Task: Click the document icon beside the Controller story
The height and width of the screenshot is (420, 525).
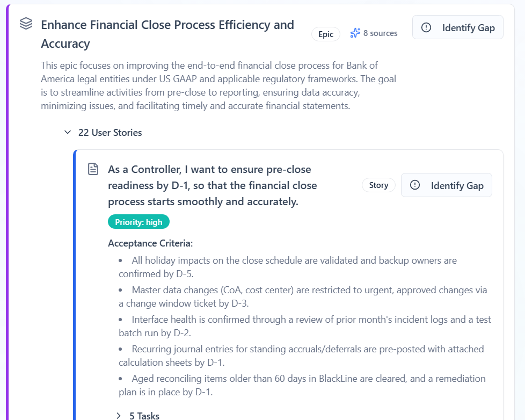Action: pos(93,168)
